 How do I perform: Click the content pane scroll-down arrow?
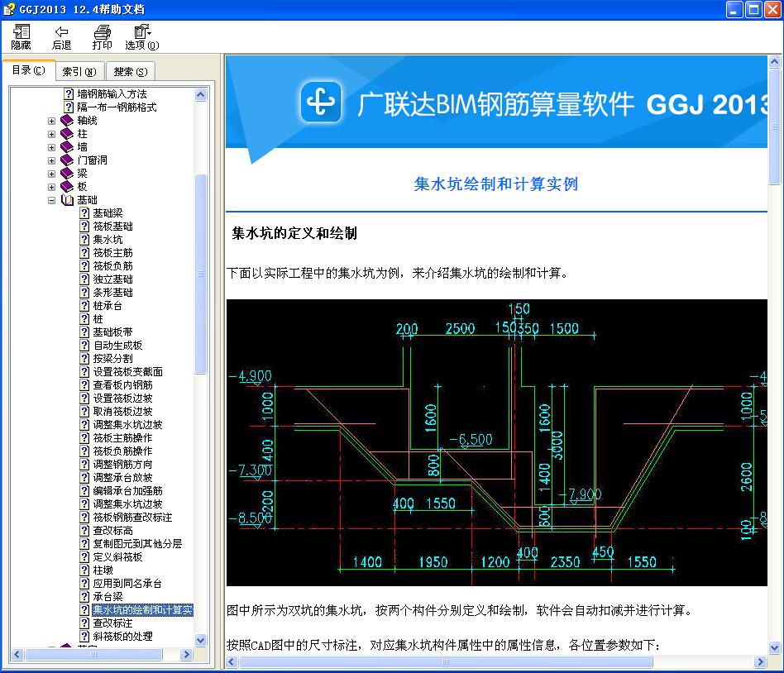774,648
